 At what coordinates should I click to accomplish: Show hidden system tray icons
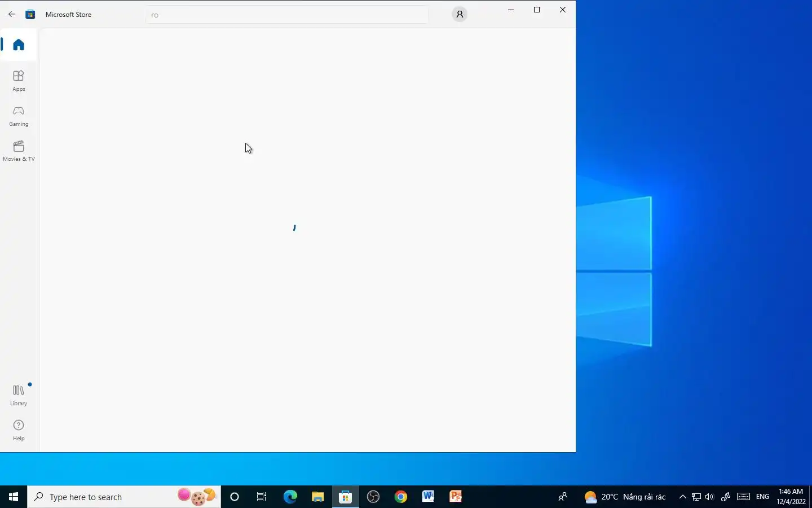point(683,497)
